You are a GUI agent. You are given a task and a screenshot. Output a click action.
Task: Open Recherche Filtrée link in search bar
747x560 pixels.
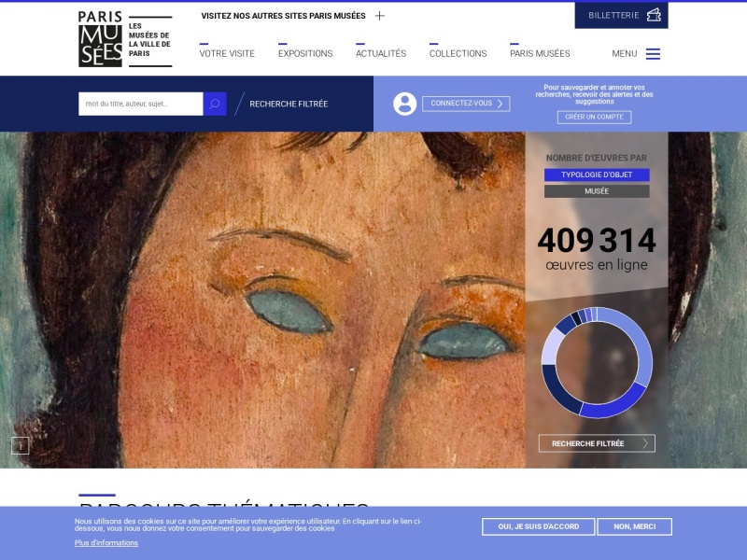[289, 104]
